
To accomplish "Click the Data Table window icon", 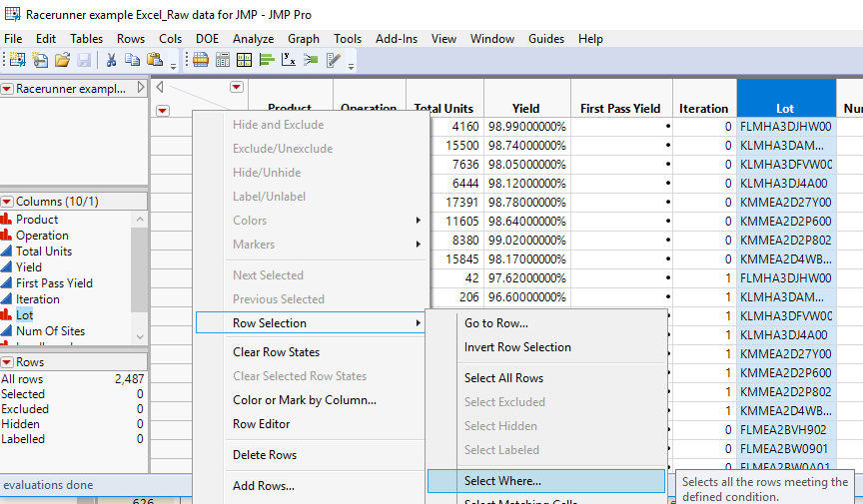I will (201, 60).
